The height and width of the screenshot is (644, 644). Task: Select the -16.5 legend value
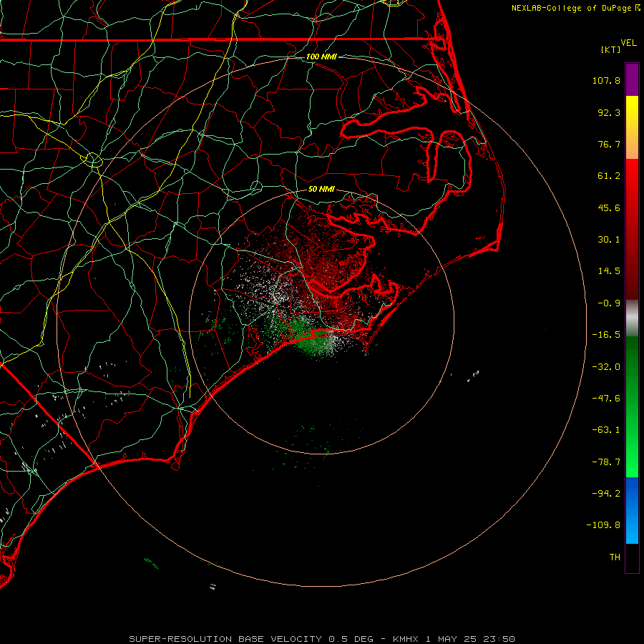pyautogui.click(x=606, y=335)
